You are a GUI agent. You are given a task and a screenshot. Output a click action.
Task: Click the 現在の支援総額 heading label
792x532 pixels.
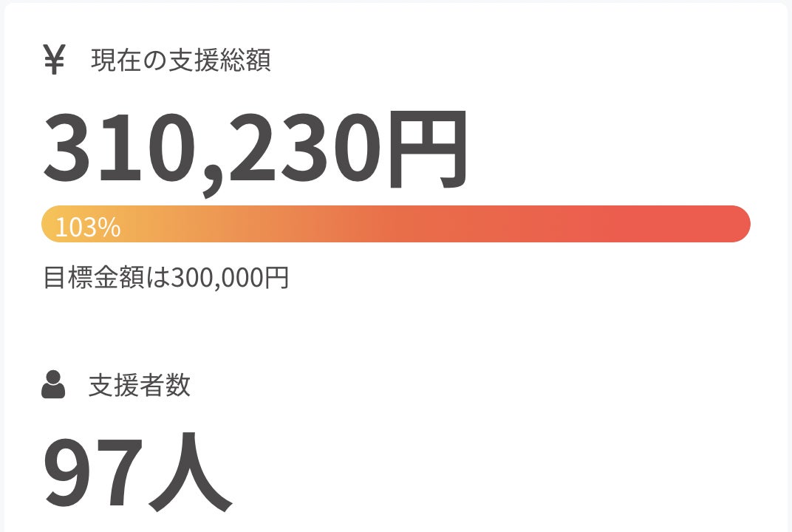(180, 61)
